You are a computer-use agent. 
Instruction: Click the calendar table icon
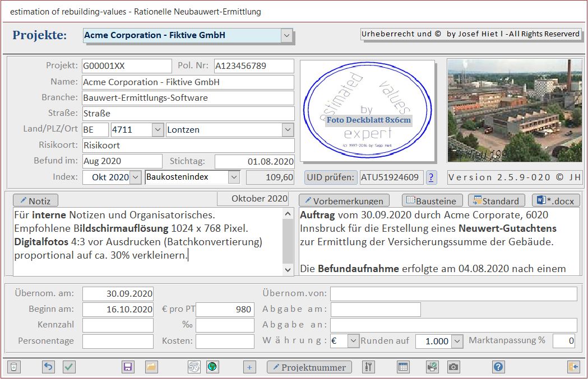click(x=403, y=367)
